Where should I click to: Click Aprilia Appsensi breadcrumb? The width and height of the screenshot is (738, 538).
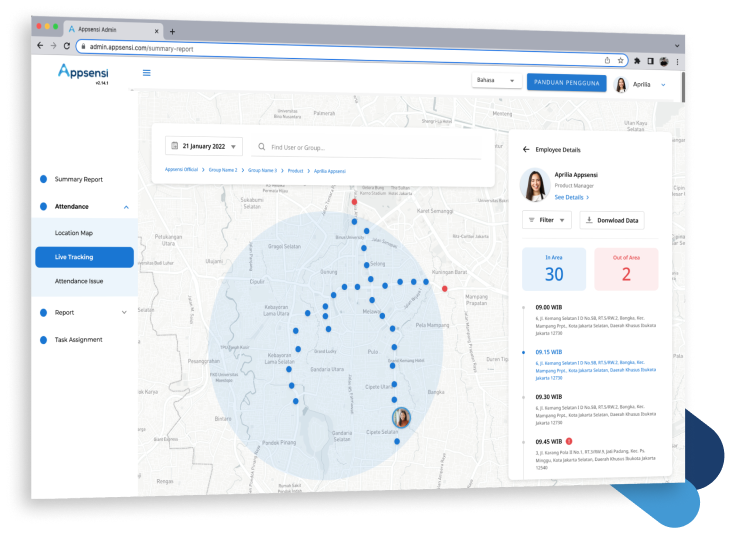pos(330,171)
